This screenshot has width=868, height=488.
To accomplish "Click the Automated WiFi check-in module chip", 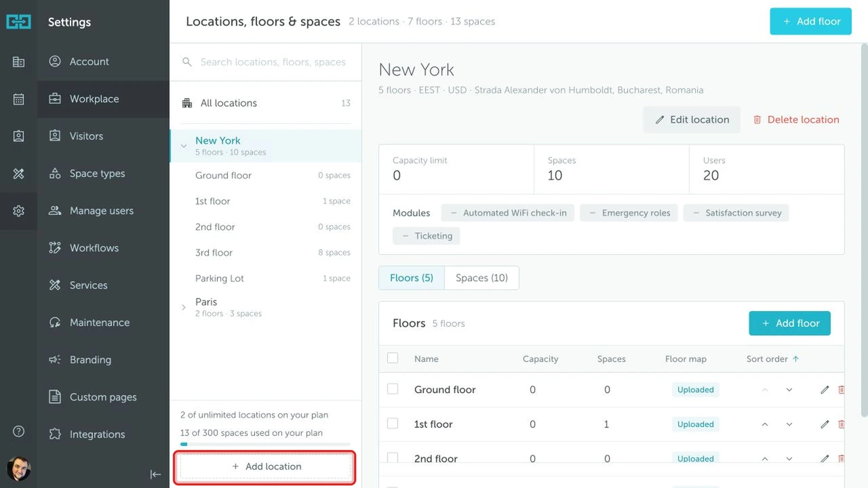I will tap(508, 213).
